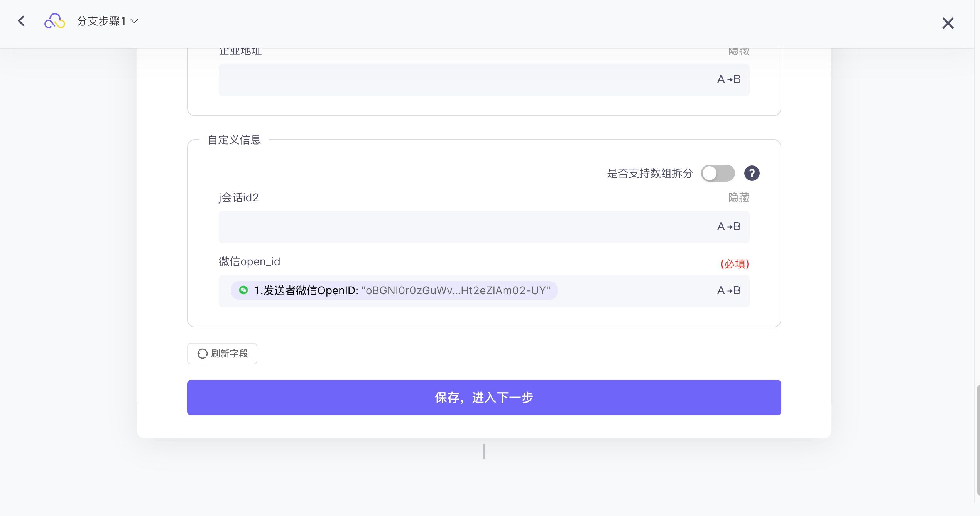This screenshot has width=980, height=516.
Task: Click the red (必填) marker
Action: point(735,264)
